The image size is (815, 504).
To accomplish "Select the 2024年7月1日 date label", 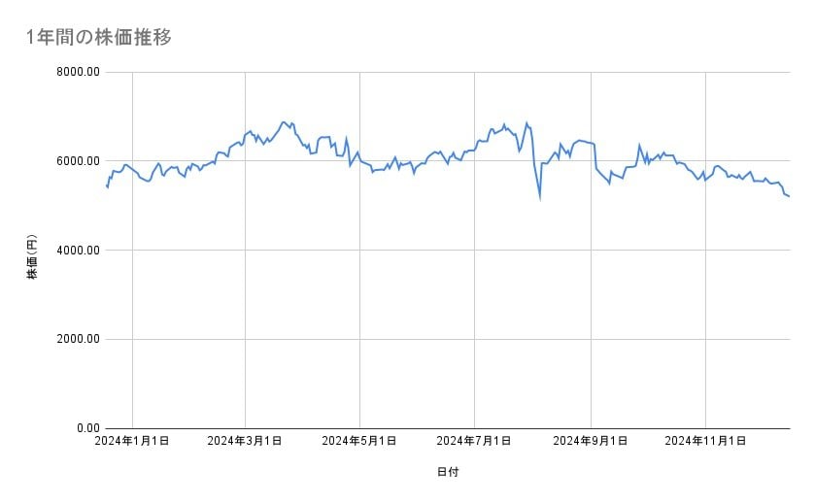I will point(474,441).
